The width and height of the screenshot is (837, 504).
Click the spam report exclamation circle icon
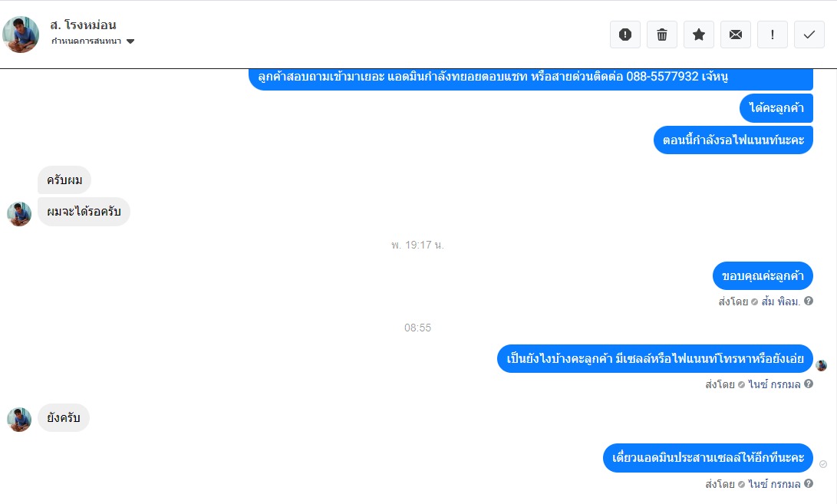625,35
